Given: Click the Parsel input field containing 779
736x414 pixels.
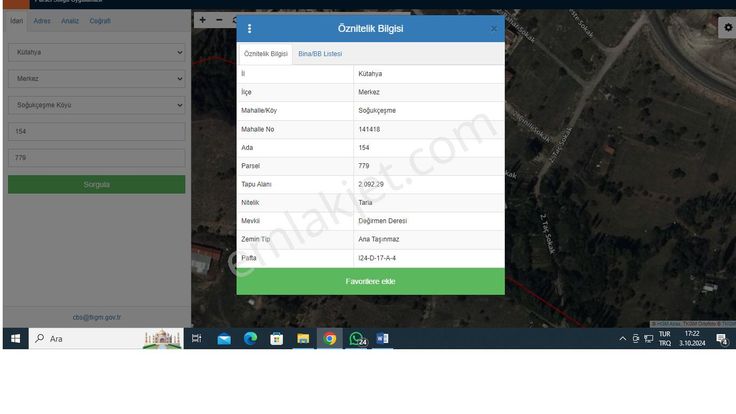Looking at the screenshot, I should pyautogui.click(x=97, y=158).
